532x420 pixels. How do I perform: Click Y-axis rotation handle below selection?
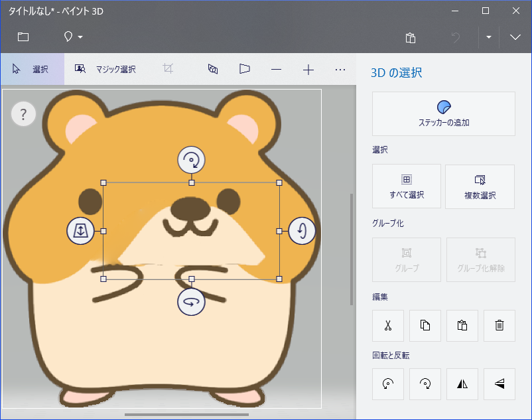point(191,302)
